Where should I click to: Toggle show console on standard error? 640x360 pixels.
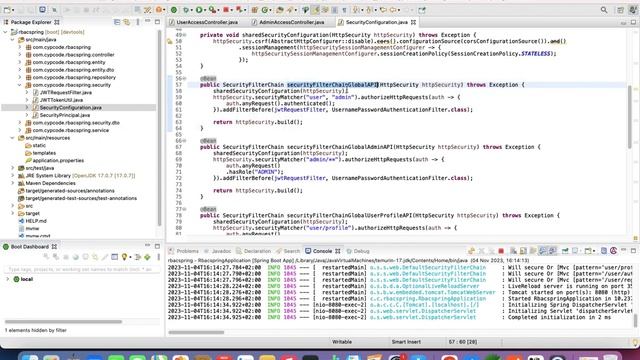(552, 251)
